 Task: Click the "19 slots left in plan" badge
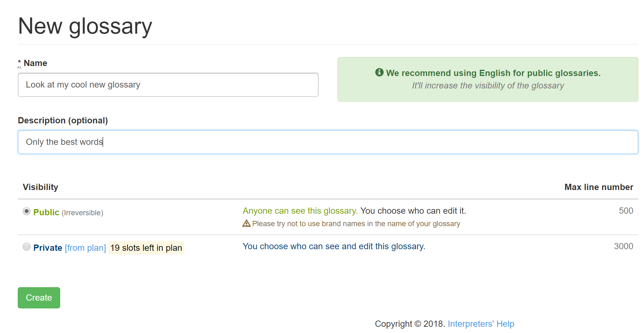pyautogui.click(x=146, y=248)
